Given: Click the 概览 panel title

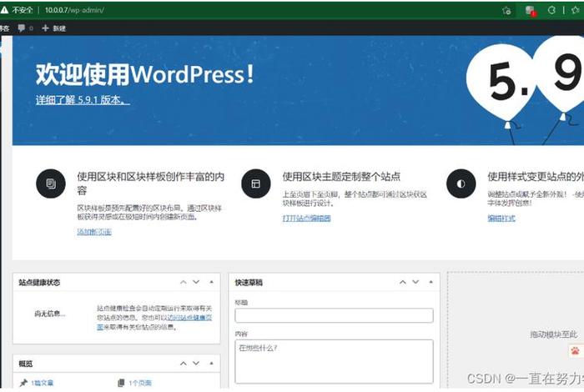Looking at the screenshot, I should 26,364.
